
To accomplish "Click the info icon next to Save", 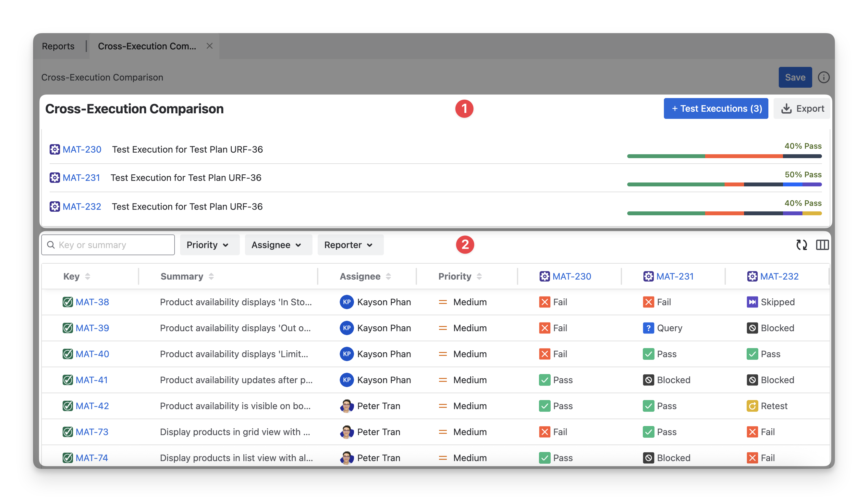I will 823,77.
